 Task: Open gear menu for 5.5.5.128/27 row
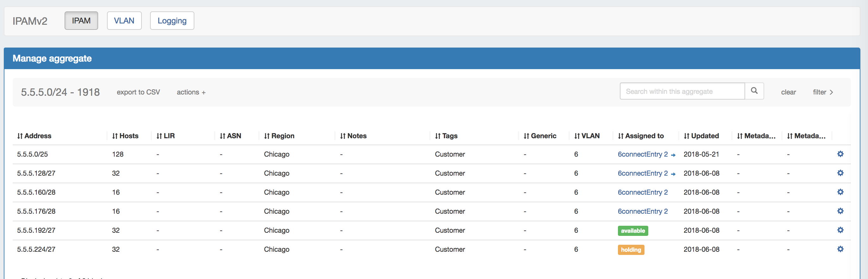[840, 173]
